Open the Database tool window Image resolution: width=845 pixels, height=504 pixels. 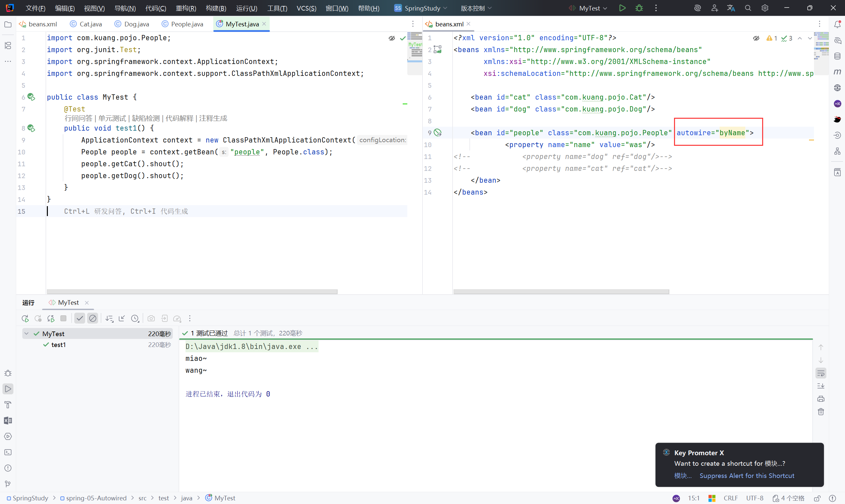click(x=837, y=56)
